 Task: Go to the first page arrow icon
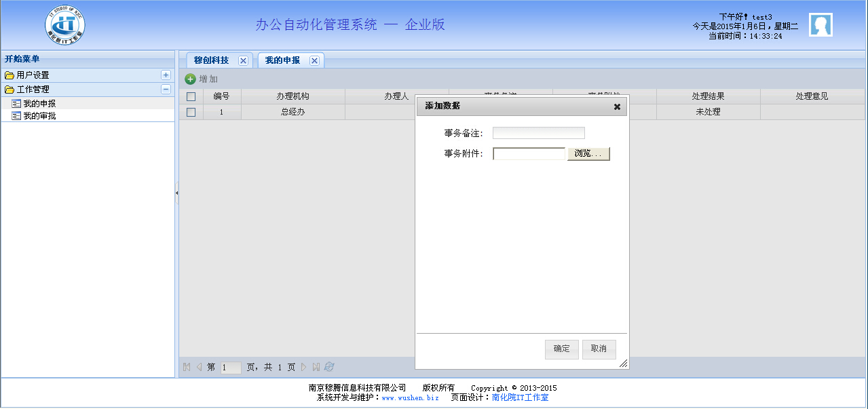coord(187,367)
